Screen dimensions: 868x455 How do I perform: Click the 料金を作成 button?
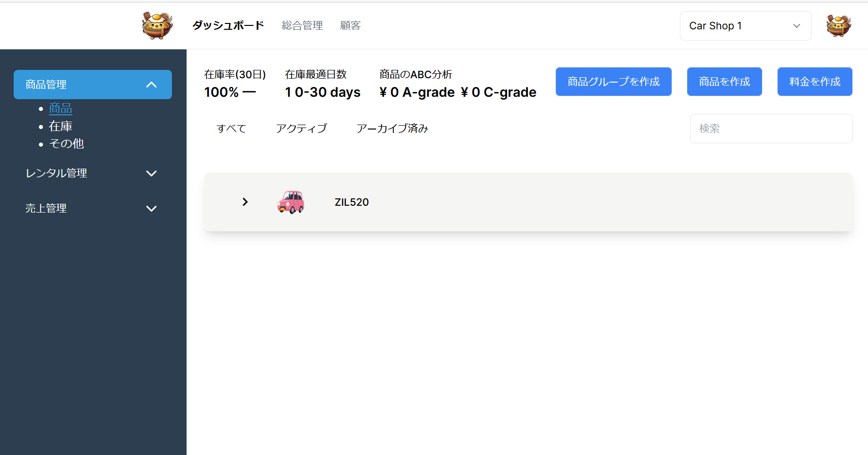(x=814, y=82)
